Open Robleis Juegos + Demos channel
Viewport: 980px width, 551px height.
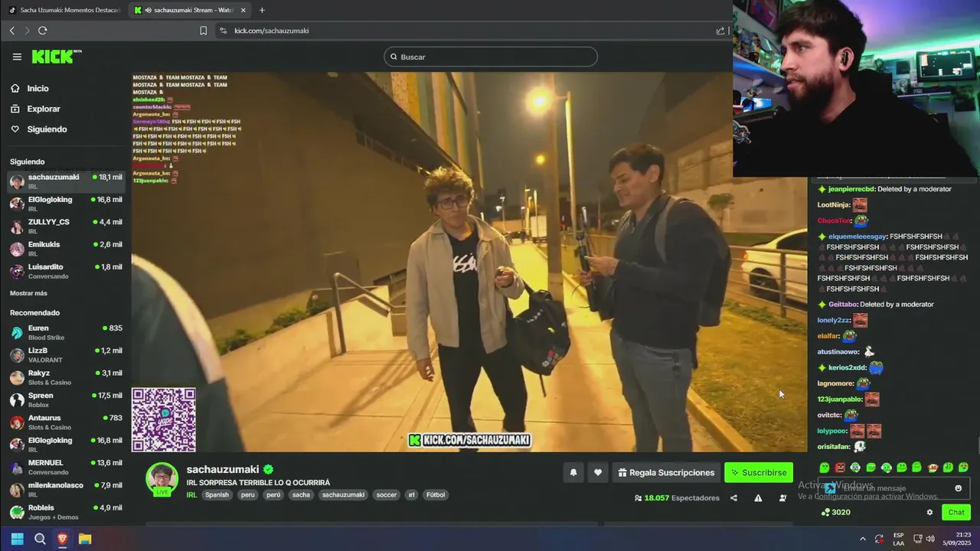(66, 512)
